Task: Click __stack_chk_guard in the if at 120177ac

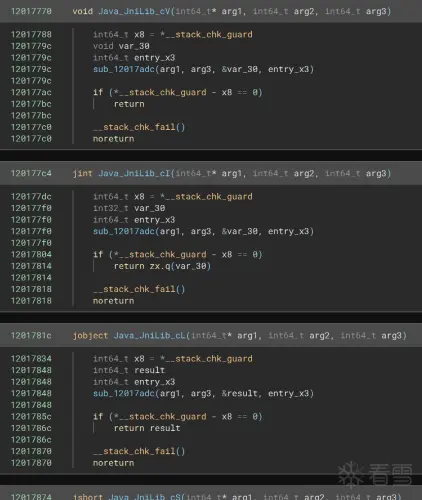Action: point(163,92)
